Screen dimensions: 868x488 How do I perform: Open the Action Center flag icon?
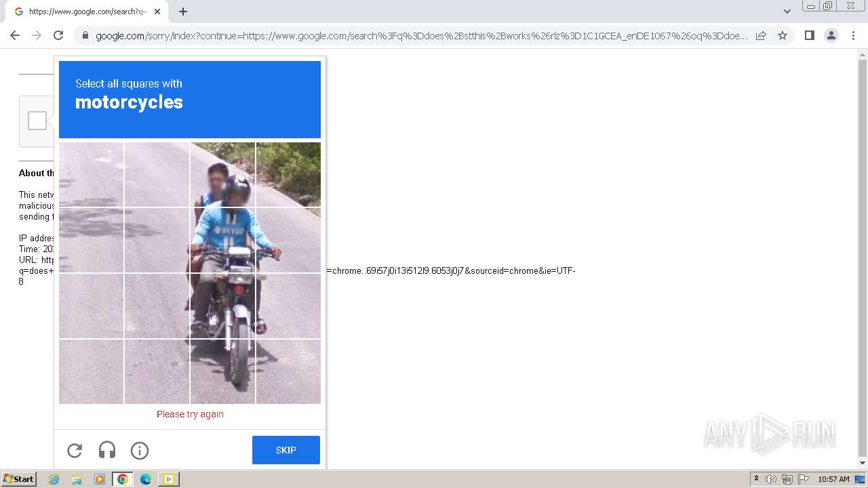coord(803,479)
